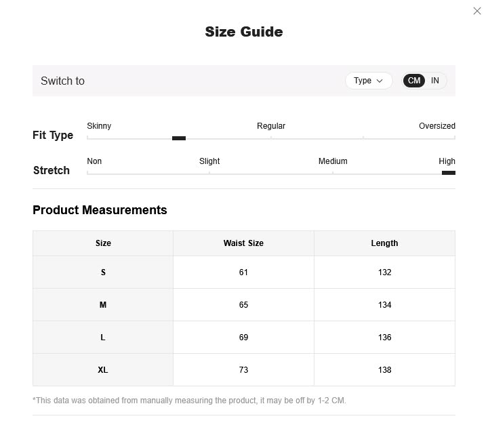Click the Stretch slider High marker

click(448, 173)
